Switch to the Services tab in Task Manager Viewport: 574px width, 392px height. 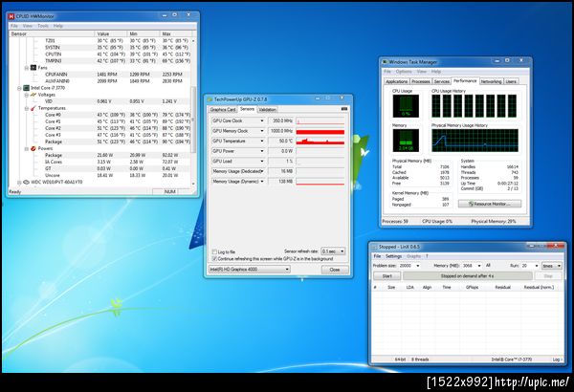point(442,81)
